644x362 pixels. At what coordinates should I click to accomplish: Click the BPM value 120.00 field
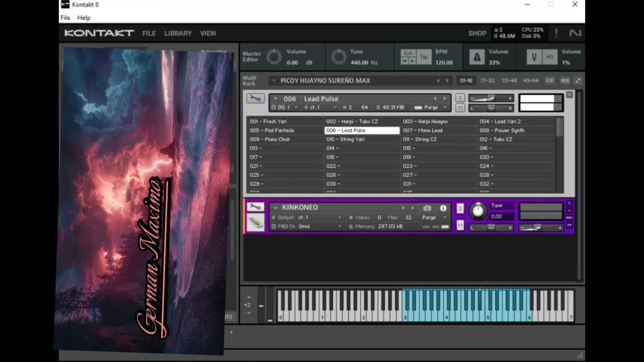point(444,63)
